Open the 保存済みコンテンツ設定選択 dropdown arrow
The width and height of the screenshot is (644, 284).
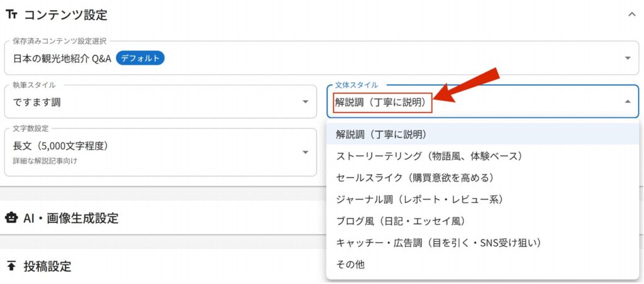[x=627, y=58]
